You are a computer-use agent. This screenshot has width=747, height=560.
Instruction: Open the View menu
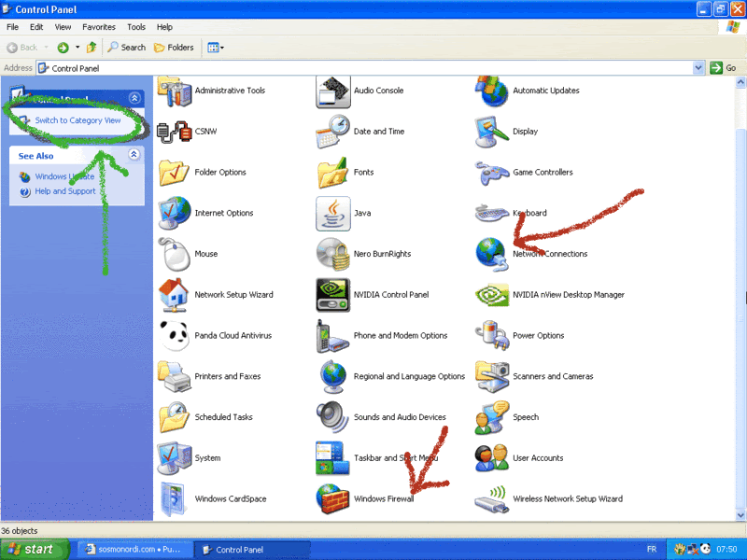(63, 27)
